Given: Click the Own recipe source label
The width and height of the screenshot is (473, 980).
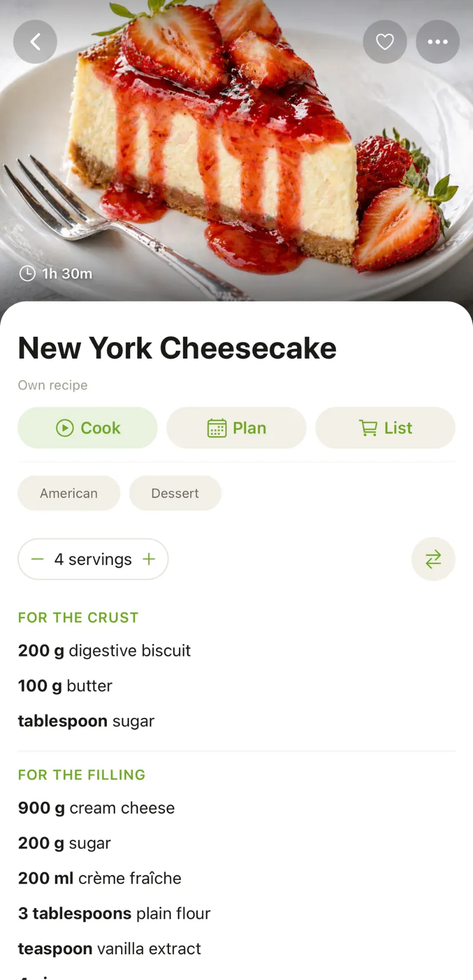Looking at the screenshot, I should (53, 385).
